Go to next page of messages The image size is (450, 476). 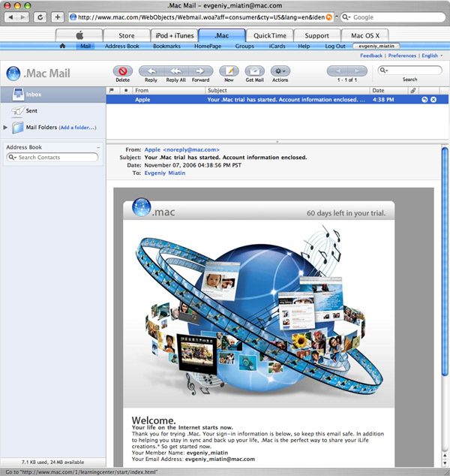click(x=357, y=71)
